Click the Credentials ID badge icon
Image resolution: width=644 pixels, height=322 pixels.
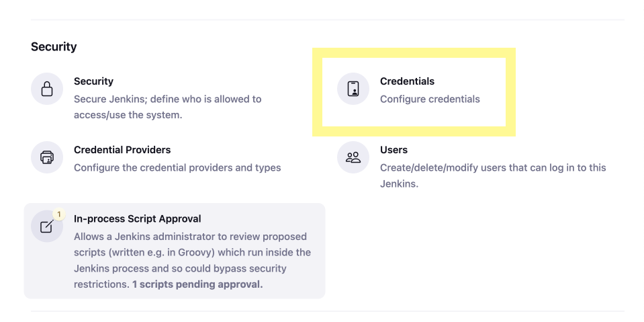[x=353, y=89]
